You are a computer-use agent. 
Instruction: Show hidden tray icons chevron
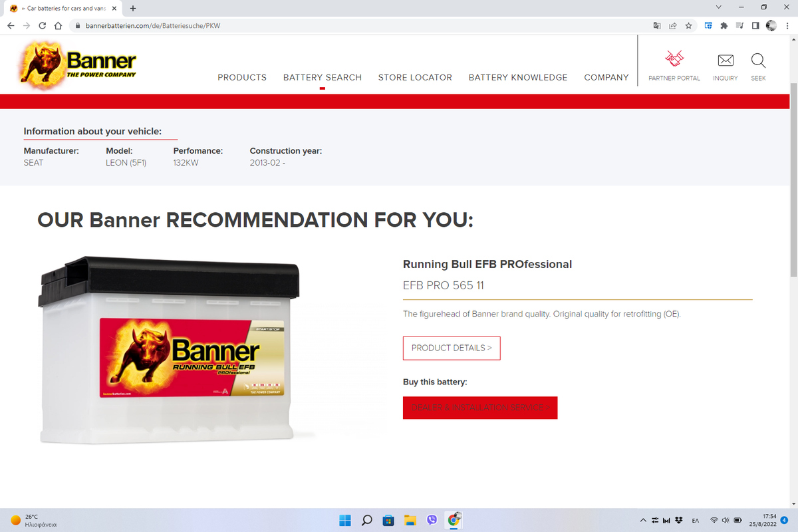(643, 520)
